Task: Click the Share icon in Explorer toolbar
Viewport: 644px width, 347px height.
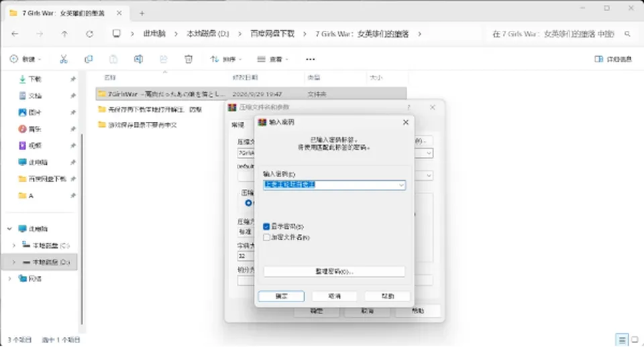Action: 164,59
